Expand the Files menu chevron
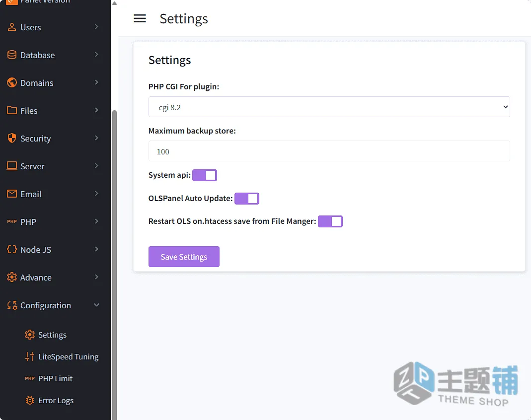The width and height of the screenshot is (531, 420). point(96,110)
